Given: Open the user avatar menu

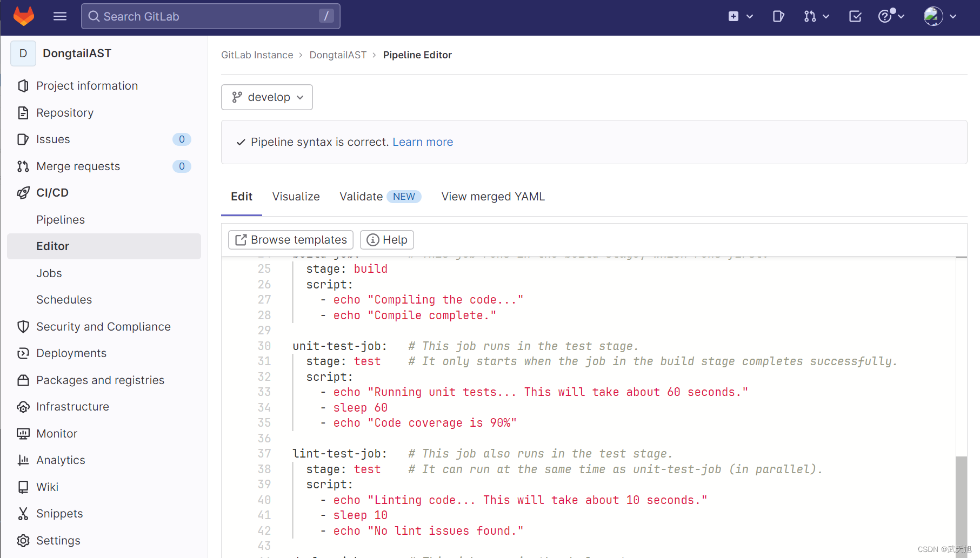Looking at the screenshot, I should pos(940,16).
